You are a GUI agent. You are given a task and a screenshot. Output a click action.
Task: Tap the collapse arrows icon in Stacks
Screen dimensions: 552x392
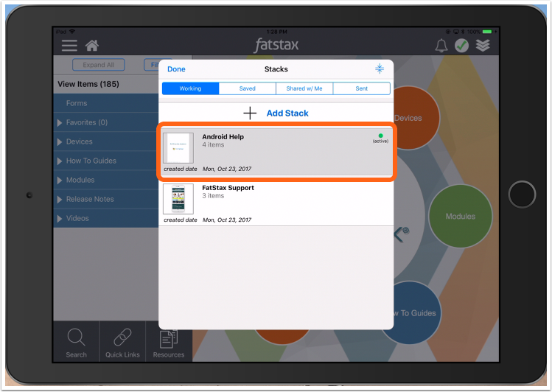[x=380, y=69]
